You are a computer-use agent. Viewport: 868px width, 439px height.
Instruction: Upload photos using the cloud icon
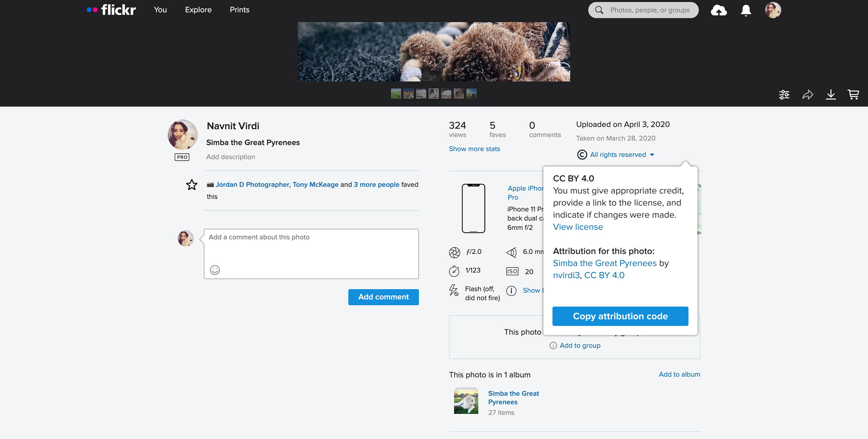pyautogui.click(x=719, y=10)
